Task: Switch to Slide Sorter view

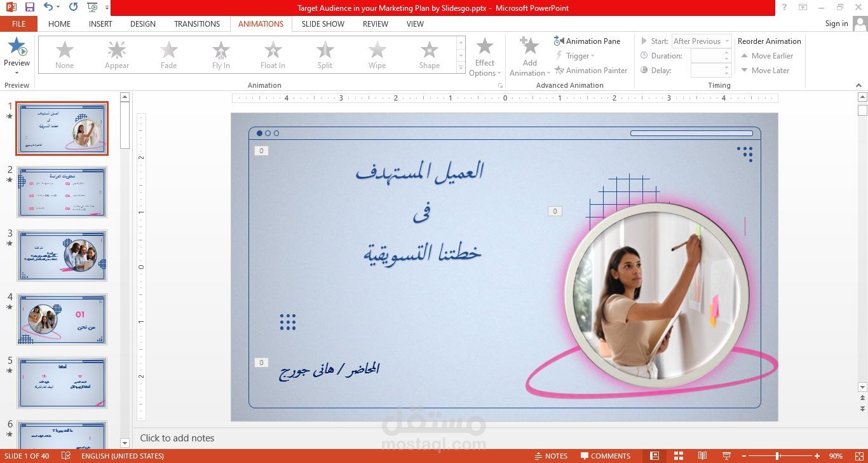Action: 679,456
